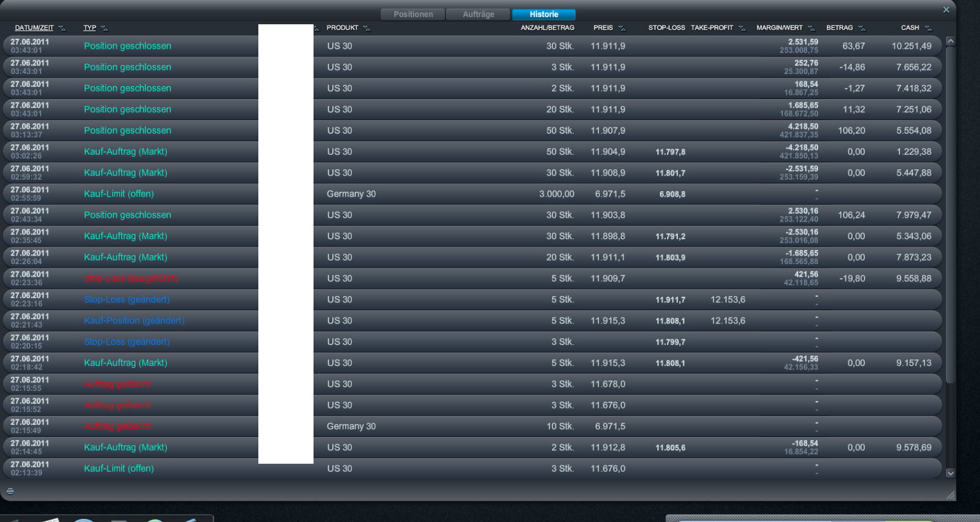Click the price 11.903,8 cell
Screen dimensions: 980x522
608,215
